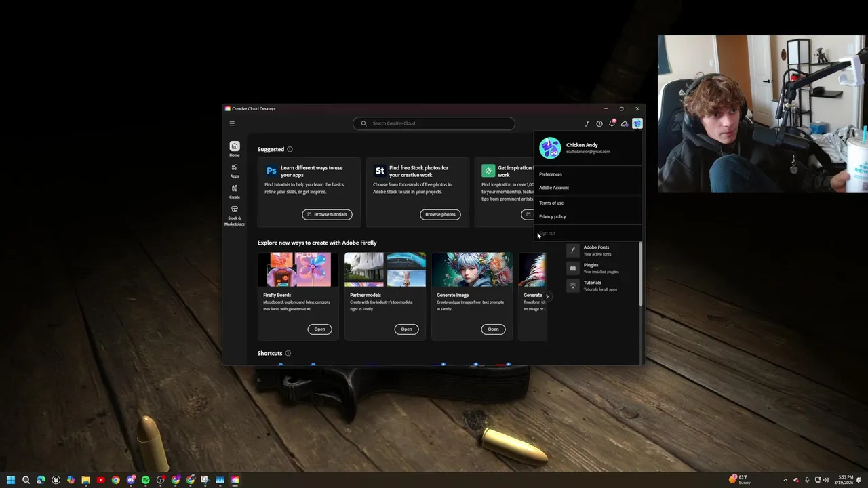Image resolution: width=868 pixels, height=488 pixels.
Task: Close the profile avatar menu in top bar
Action: [637, 123]
